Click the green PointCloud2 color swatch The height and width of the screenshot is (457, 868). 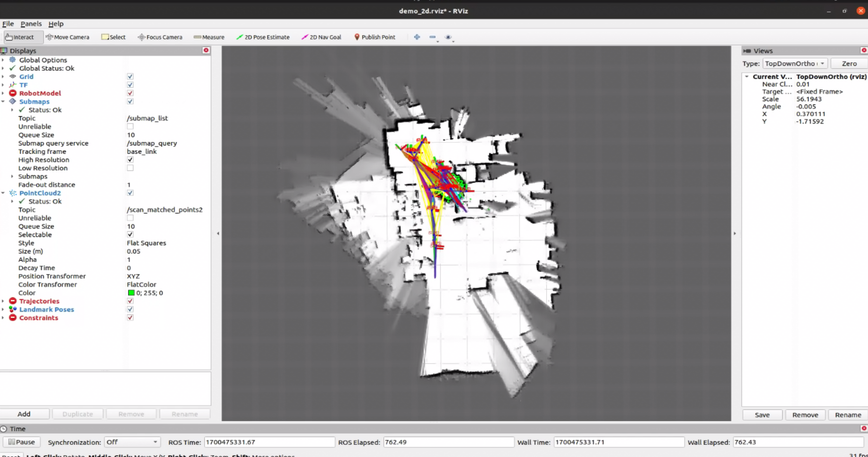(x=131, y=293)
